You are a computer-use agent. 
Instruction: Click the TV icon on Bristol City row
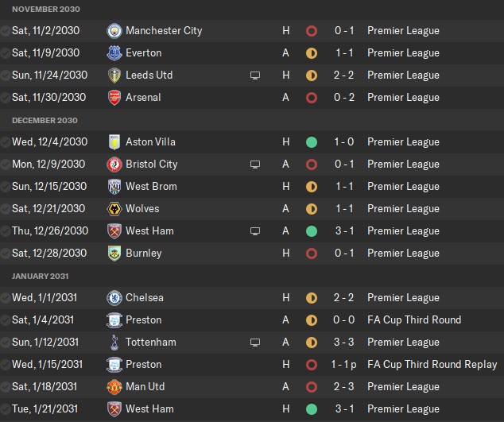pos(255,165)
